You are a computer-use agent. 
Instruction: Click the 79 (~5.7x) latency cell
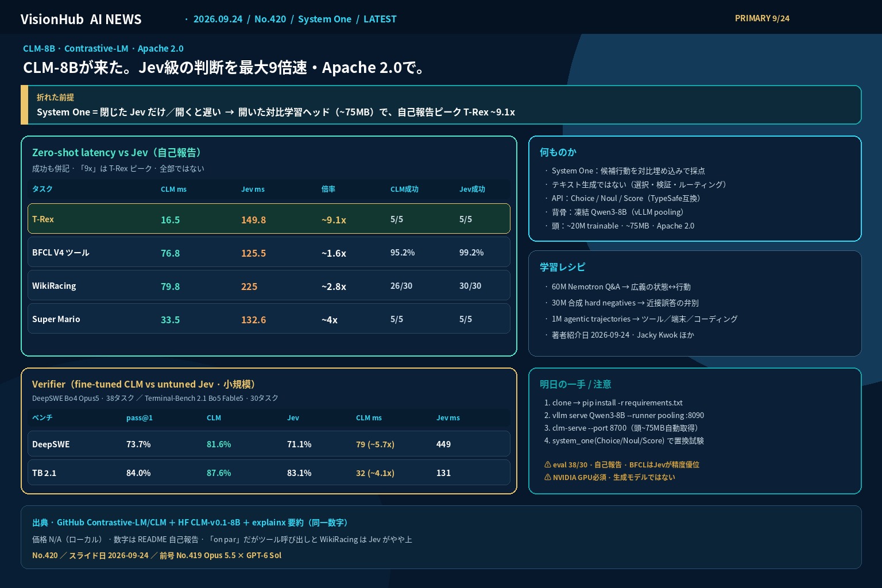tap(375, 444)
